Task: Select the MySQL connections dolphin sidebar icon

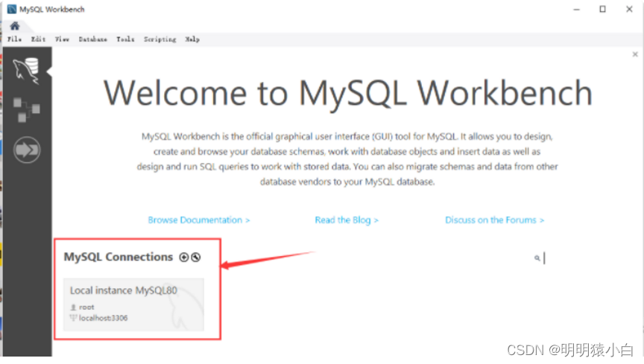Action: [x=26, y=71]
